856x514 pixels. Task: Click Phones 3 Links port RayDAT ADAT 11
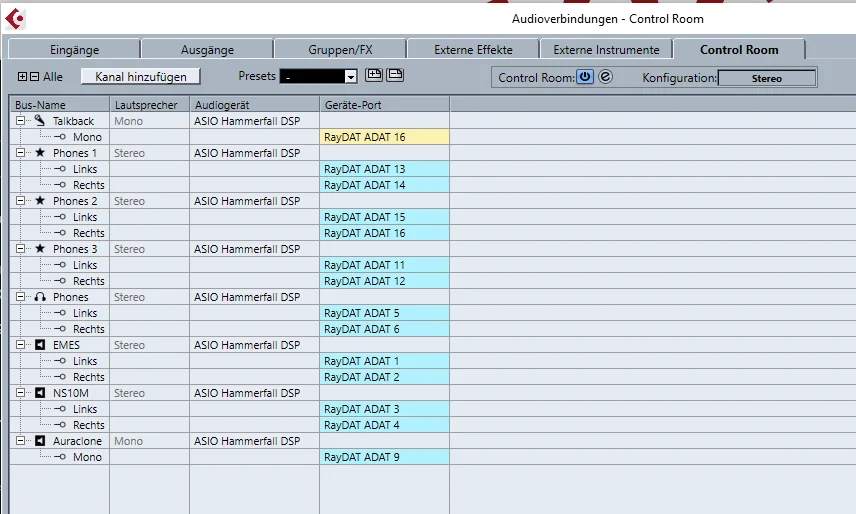pyautogui.click(x=384, y=265)
